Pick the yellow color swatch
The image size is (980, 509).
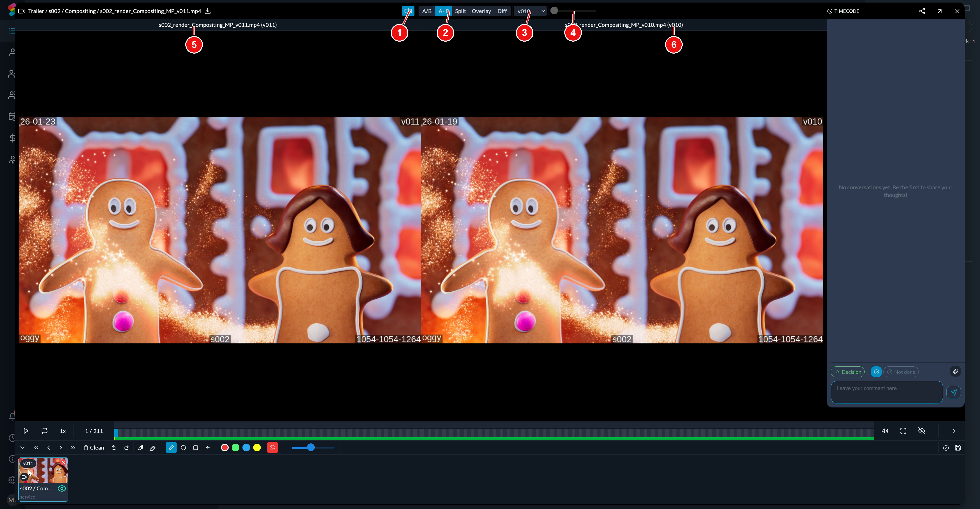[257, 448]
